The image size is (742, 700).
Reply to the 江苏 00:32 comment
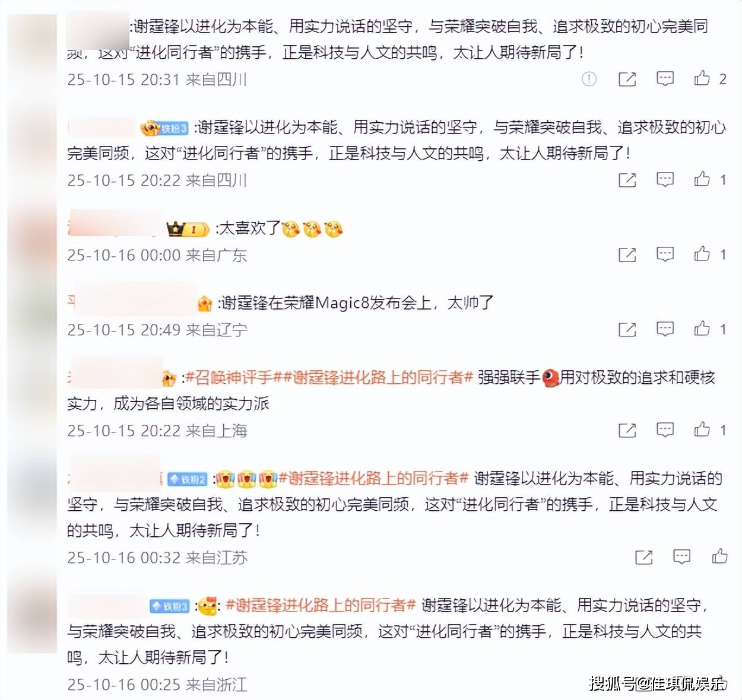coord(681,557)
